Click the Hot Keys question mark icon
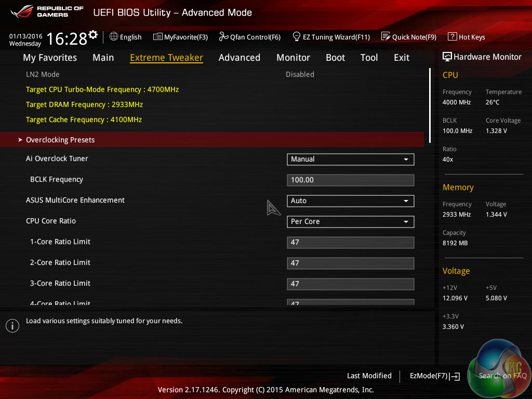Screen dimensions: 532x399 pos(453,36)
